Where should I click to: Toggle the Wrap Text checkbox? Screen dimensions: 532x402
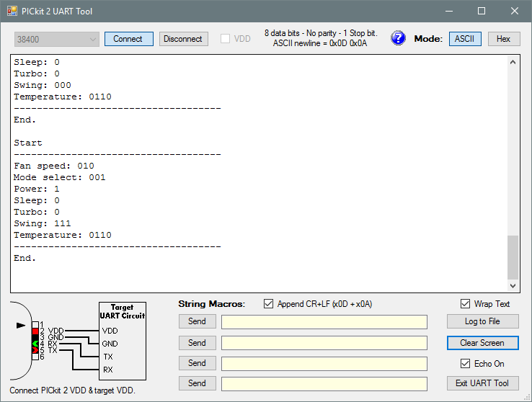[465, 304]
